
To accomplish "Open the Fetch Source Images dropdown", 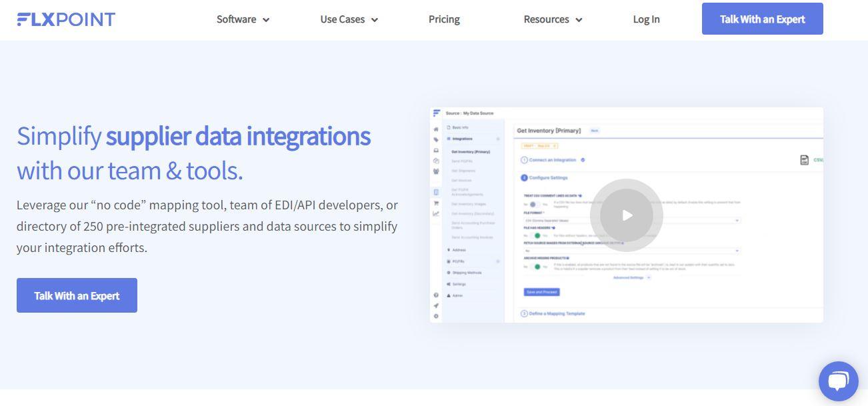I will pyautogui.click(x=632, y=251).
